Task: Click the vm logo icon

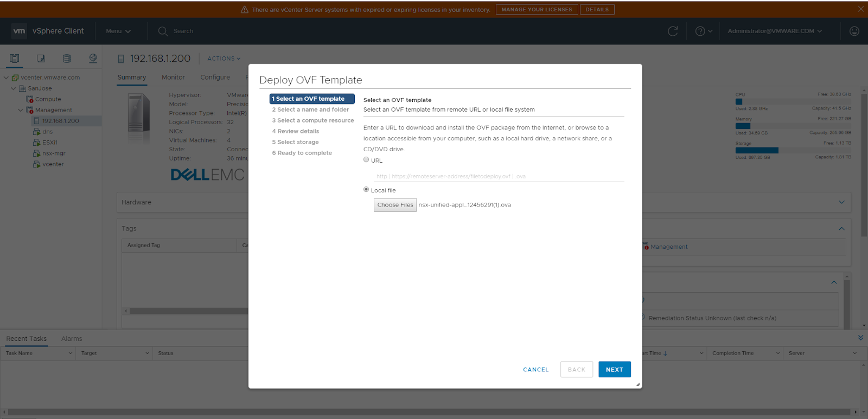Action: (x=20, y=31)
